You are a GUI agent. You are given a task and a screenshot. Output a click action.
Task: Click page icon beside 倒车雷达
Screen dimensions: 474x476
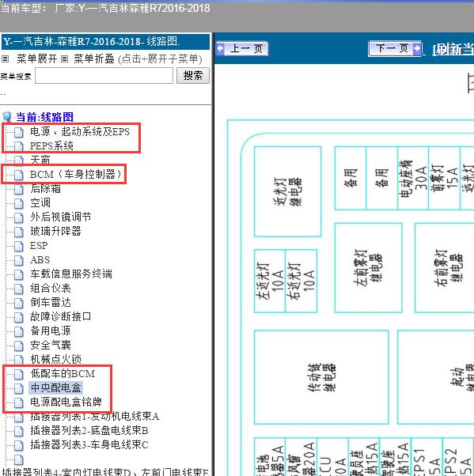[x=18, y=303]
